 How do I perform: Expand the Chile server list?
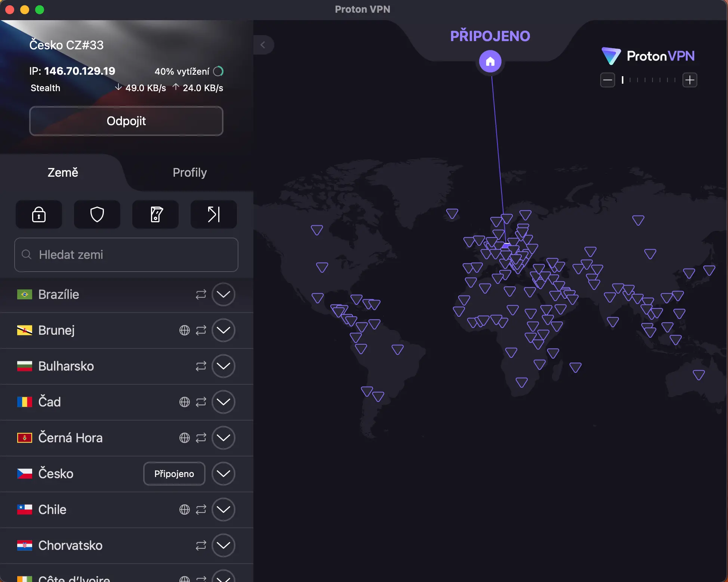click(223, 510)
